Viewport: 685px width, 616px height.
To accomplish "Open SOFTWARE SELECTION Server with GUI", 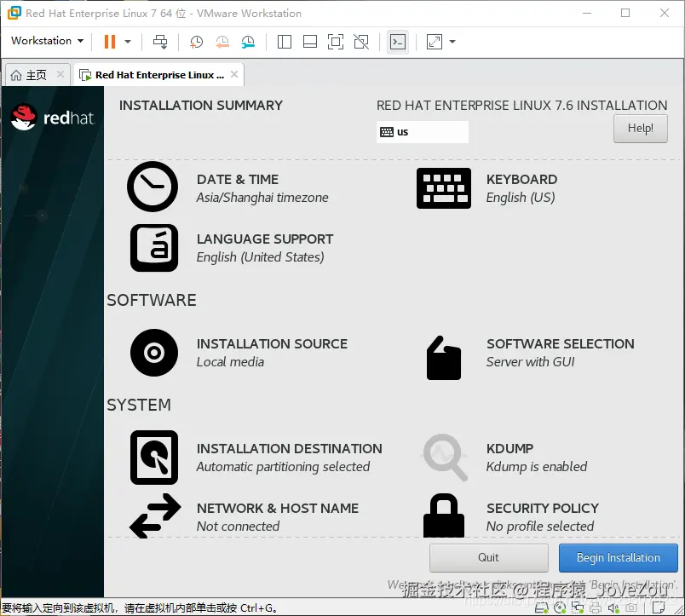I will pos(560,353).
